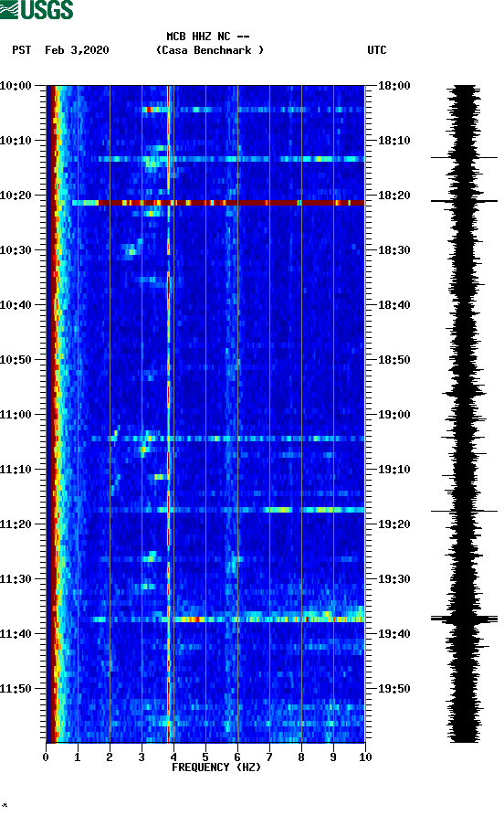Click the red broadband event band at 10:21
Viewport: 504px width, 815px height.
click(218, 203)
